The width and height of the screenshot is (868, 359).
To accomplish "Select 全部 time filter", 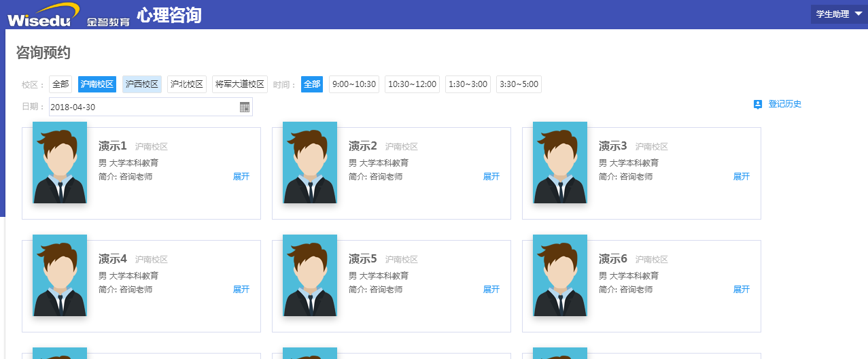I will coord(312,84).
